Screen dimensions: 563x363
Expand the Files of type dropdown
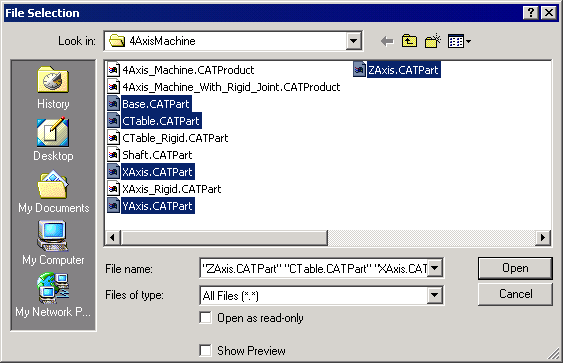click(434, 295)
